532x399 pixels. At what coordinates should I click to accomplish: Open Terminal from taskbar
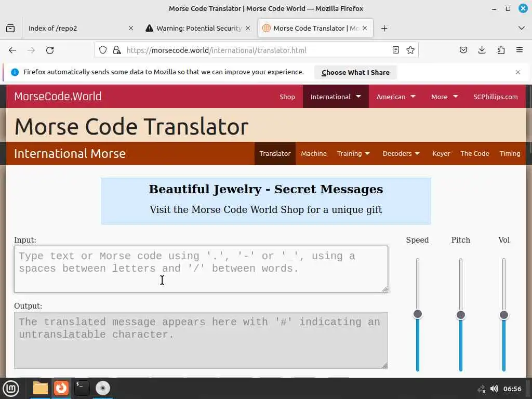point(82,389)
